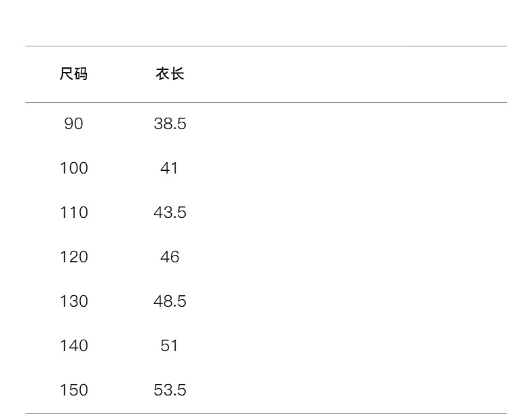This screenshot has height=415, width=532.
Task: Select the size 110 cell
Action: click(73, 213)
